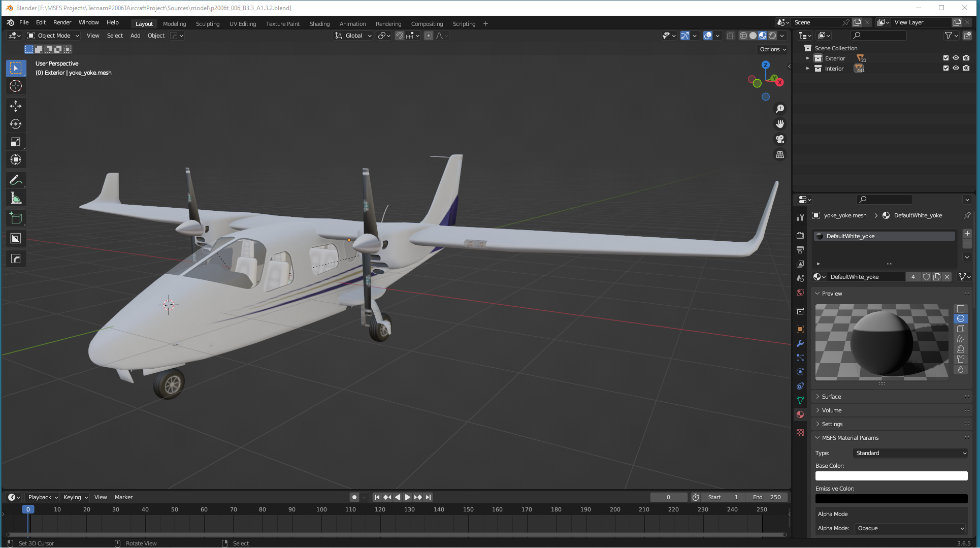Activate the Annotate pencil tool
This screenshot has width=980, height=548.
[16, 180]
